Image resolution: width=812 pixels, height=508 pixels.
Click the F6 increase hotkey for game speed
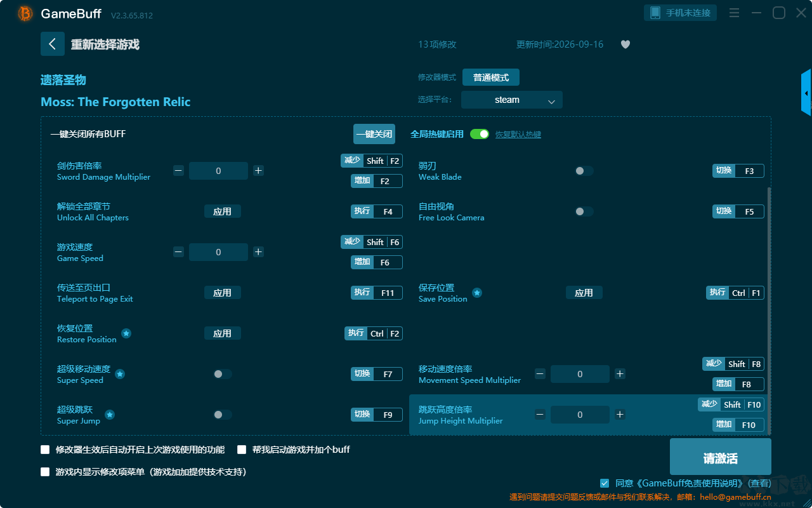[x=377, y=262]
